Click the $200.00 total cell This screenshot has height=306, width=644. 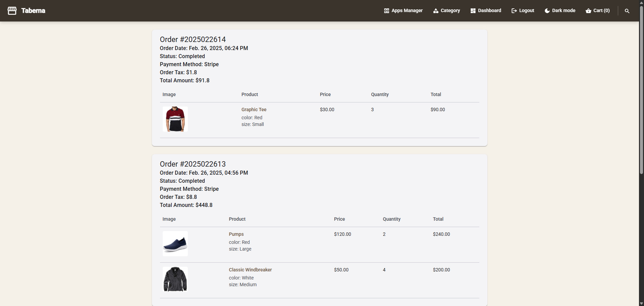(441, 270)
